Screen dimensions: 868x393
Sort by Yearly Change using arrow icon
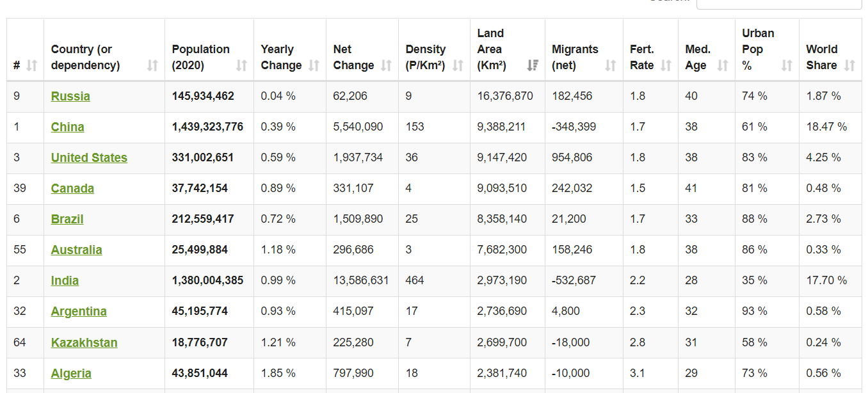click(314, 65)
